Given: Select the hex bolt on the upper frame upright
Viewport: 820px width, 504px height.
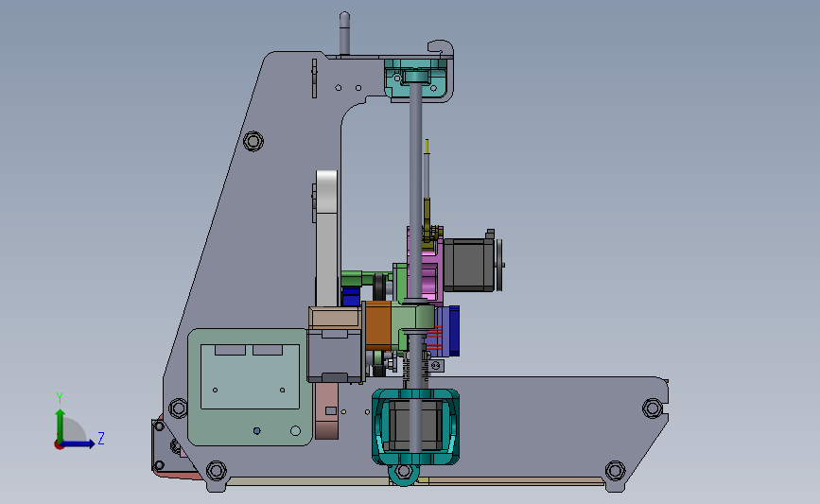Looking at the screenshot, I should [253, 141].
